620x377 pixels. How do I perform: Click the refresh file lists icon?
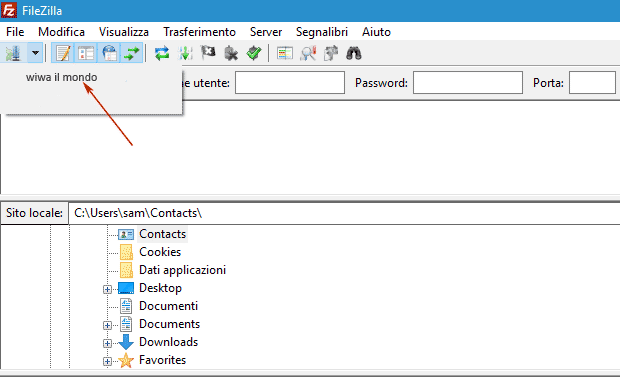(x=162, y=53)
